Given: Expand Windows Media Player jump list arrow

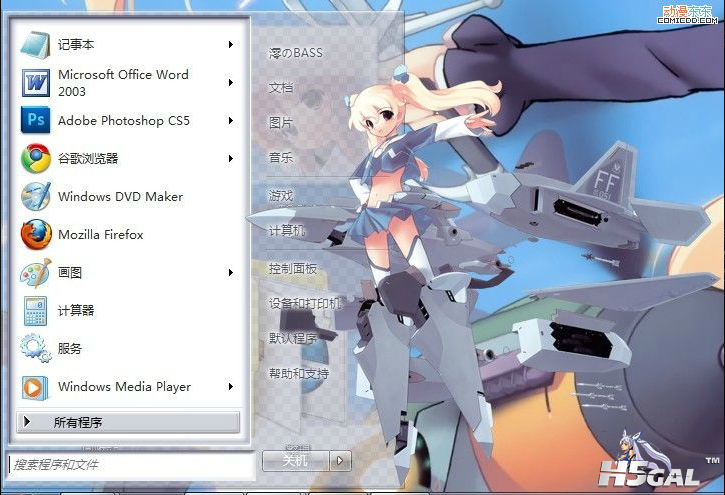Looking at the screenshot, I should pos(230,387).
